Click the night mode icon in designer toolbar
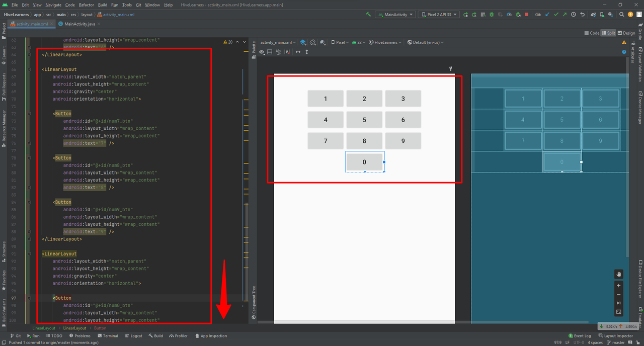Viewport: 644px width, 346px height. point(323,43)
